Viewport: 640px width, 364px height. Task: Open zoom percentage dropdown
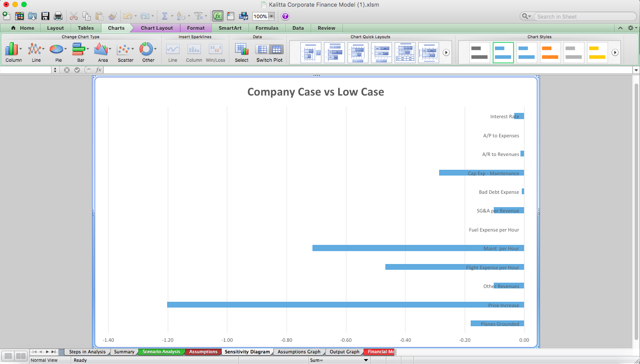271,16
